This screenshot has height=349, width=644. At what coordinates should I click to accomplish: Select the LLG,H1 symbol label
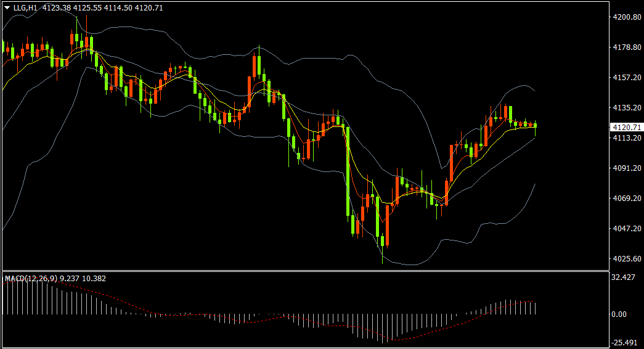point(25,8)
